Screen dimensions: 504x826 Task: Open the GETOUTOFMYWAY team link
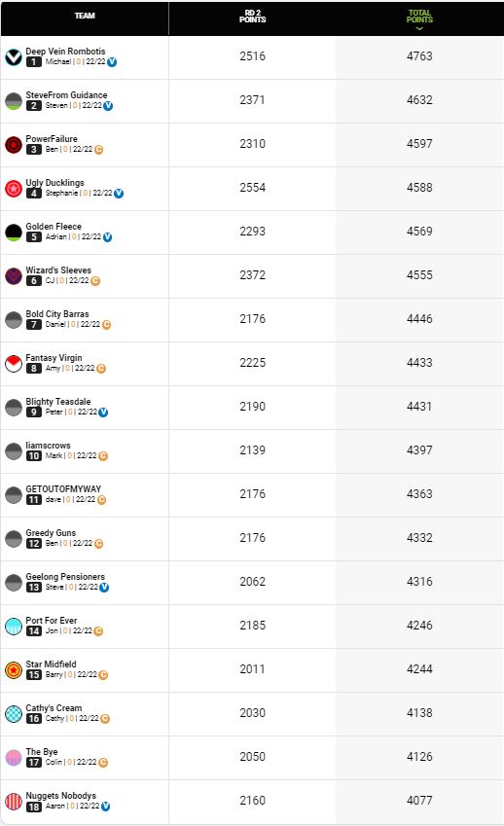click(63, 488)
